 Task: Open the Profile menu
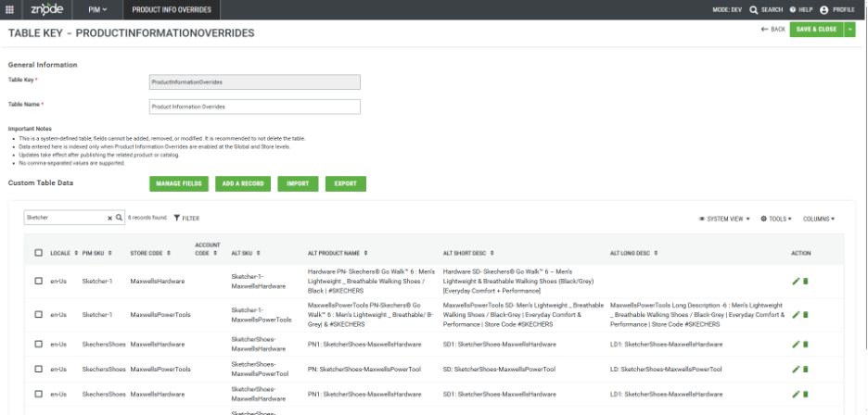coord(837,9)
